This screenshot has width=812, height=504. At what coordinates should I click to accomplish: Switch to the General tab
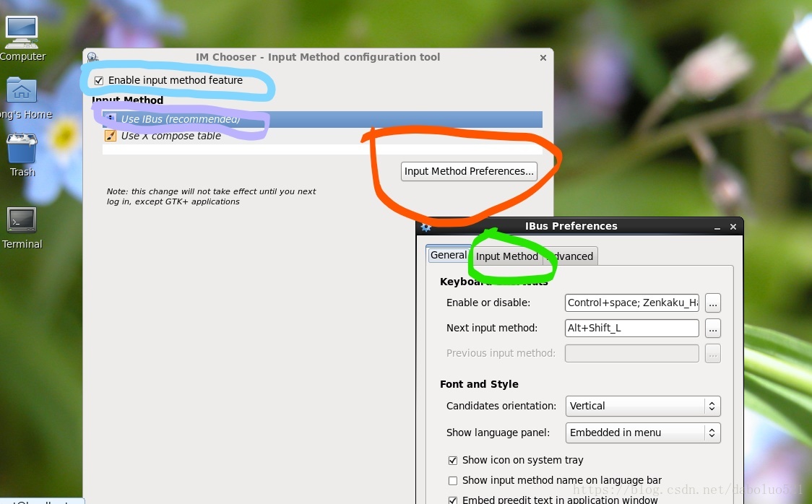[x=449, y=255]
